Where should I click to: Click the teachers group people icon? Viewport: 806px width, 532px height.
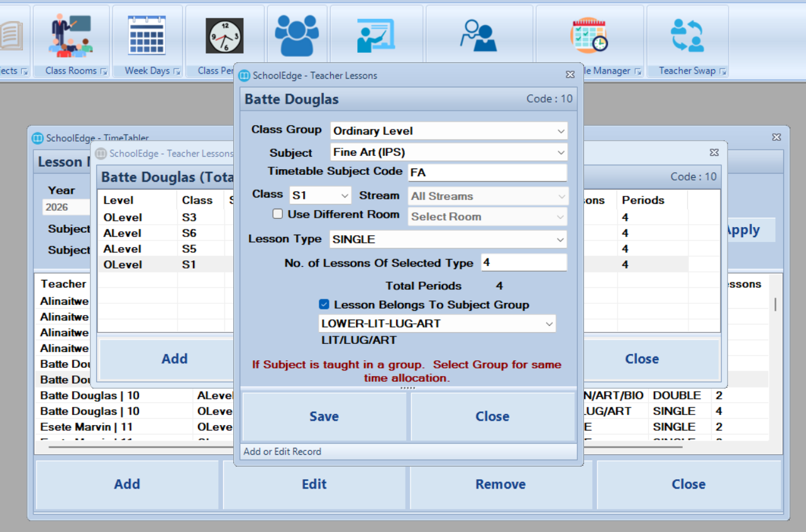pos(297,35)
